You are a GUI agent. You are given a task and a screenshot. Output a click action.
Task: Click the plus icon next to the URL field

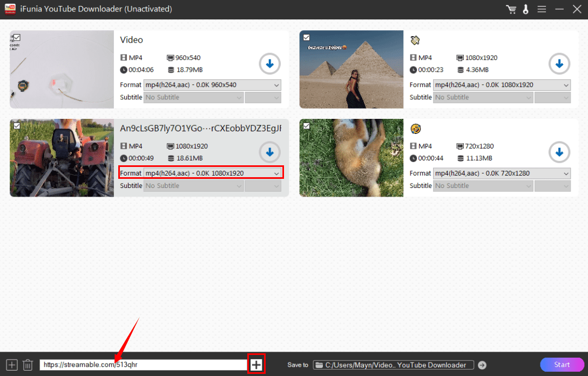256,365
